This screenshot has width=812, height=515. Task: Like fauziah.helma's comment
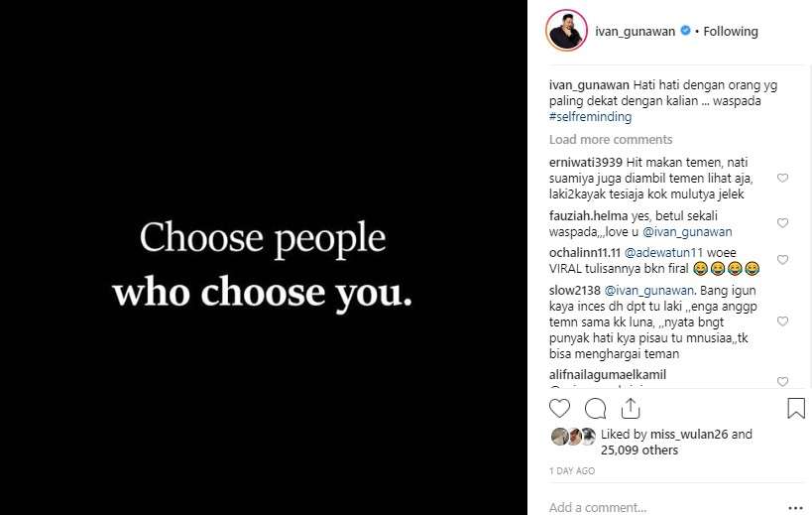coord(782,223)
